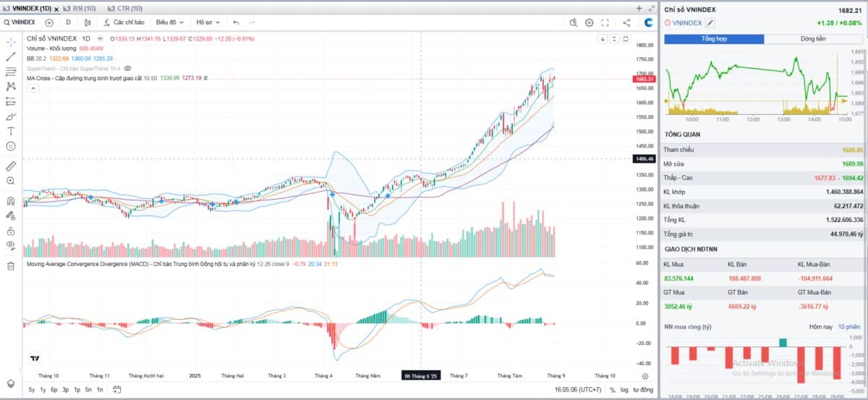Select the 1n time range

(x=99, y=390)
